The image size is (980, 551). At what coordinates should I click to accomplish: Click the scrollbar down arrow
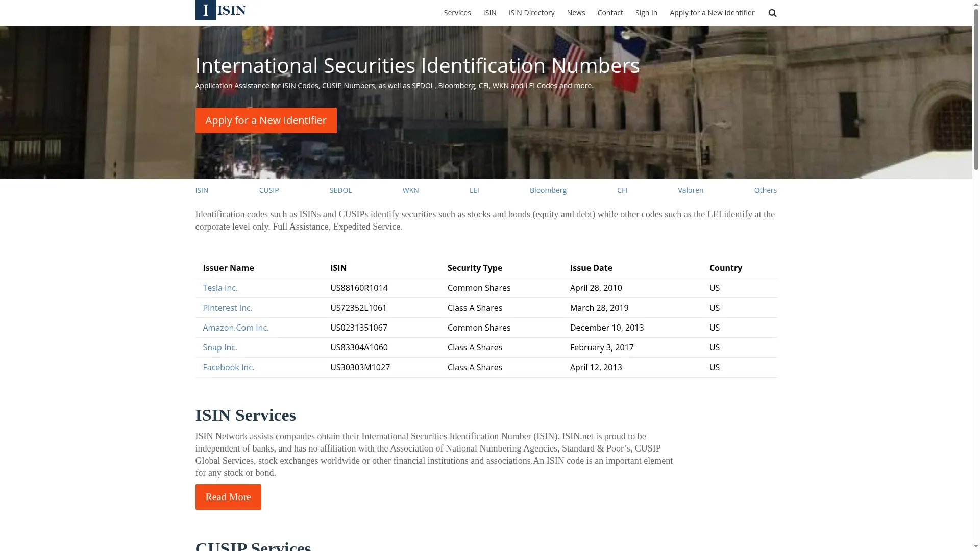976,547
